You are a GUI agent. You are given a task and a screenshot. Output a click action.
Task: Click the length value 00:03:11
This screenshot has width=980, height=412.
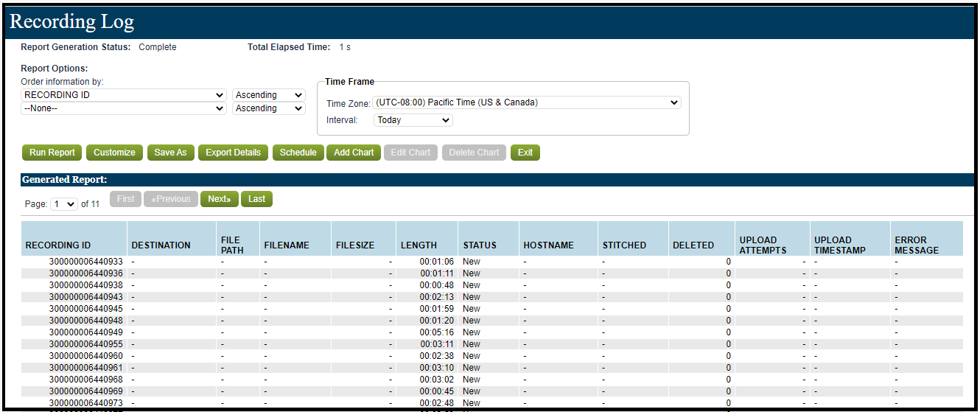coord(437,344)
